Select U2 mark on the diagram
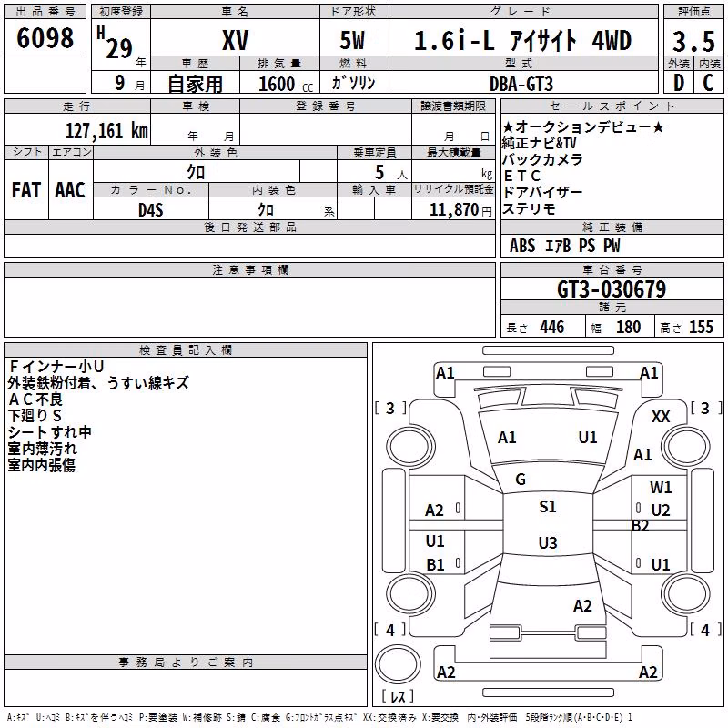This screenshot has height=728, width=728. 661,511
